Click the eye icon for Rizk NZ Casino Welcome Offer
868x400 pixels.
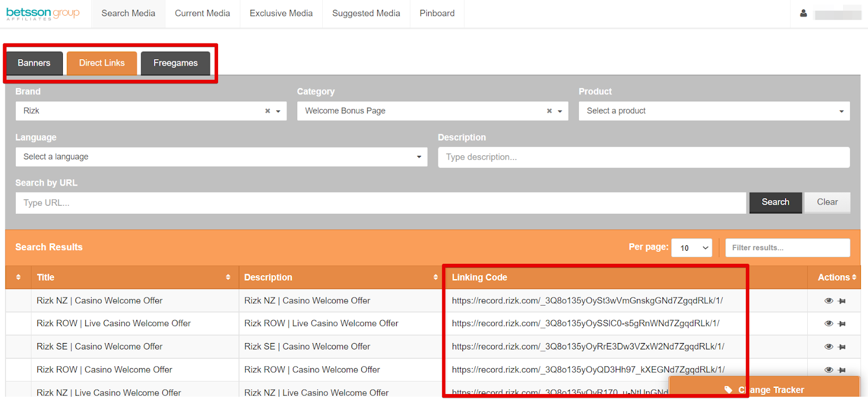[828, 301]
